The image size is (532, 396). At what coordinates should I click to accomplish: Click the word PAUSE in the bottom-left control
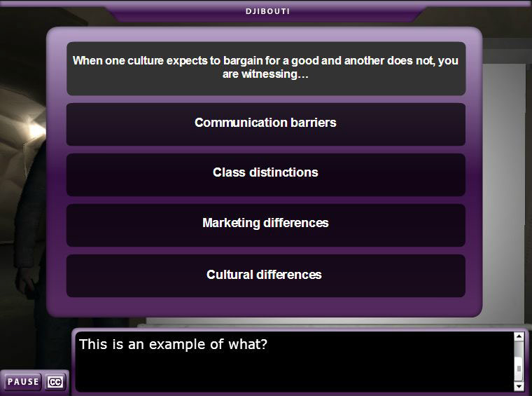[23, 382]
